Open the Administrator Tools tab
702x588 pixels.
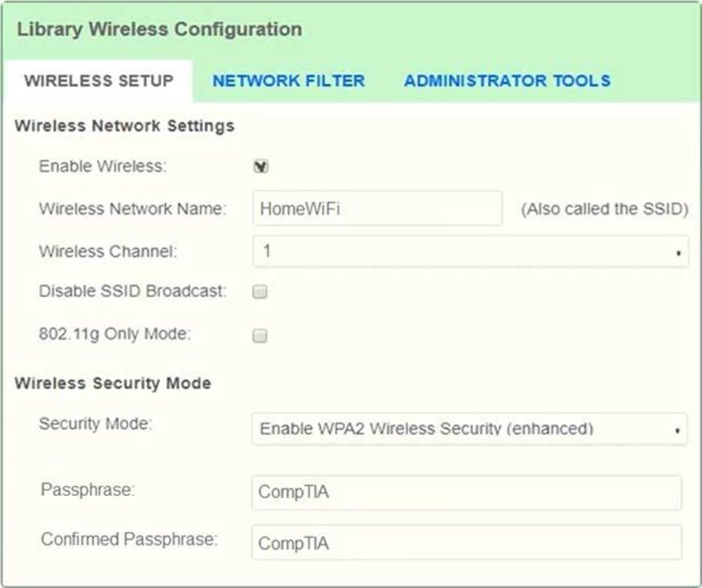507,81
